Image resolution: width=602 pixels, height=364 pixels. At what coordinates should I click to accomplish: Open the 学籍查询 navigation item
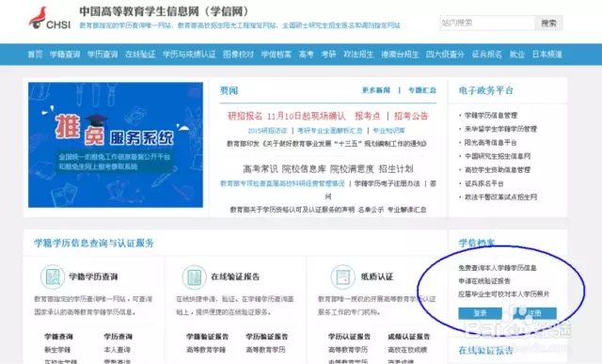(65, 55)
